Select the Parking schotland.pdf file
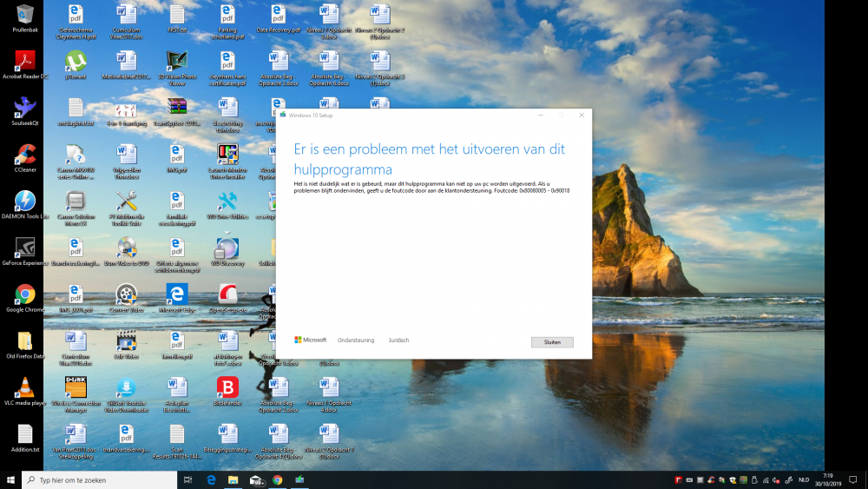Image resolution: width=868 pixels, height=489 pixels. [x=227, y=21]
